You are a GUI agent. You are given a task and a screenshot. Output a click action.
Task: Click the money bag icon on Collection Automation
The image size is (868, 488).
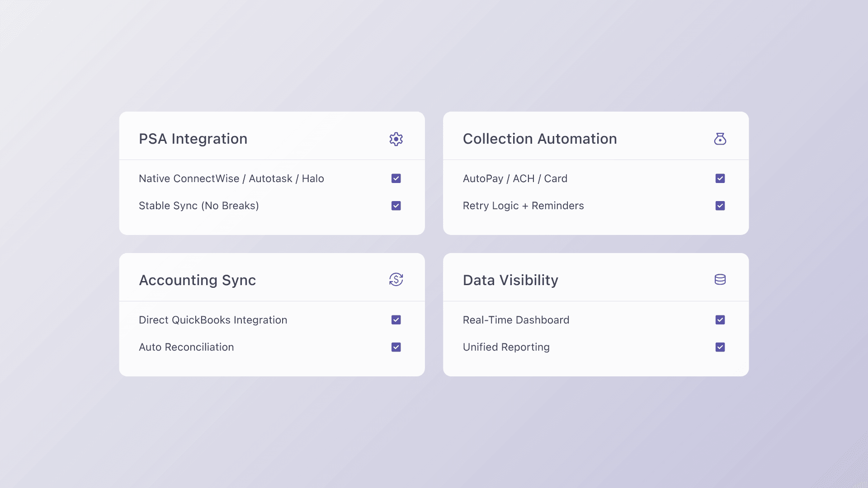pyautogui.click(x=720, y=139)
